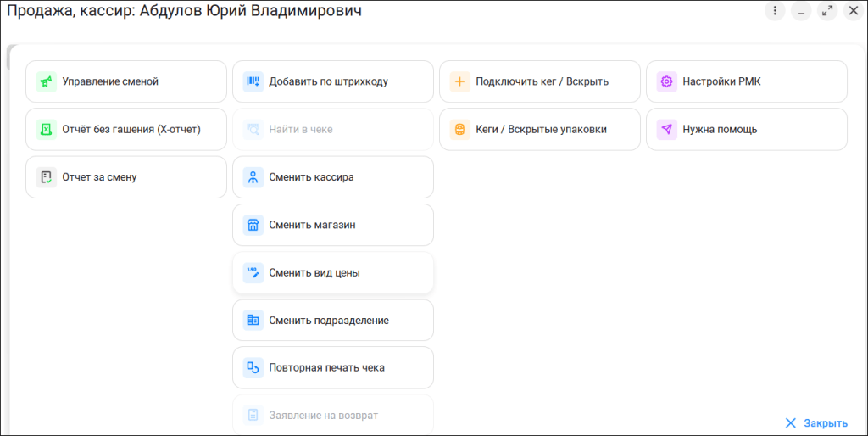Click the barcode icon to add item

point(253,82)
